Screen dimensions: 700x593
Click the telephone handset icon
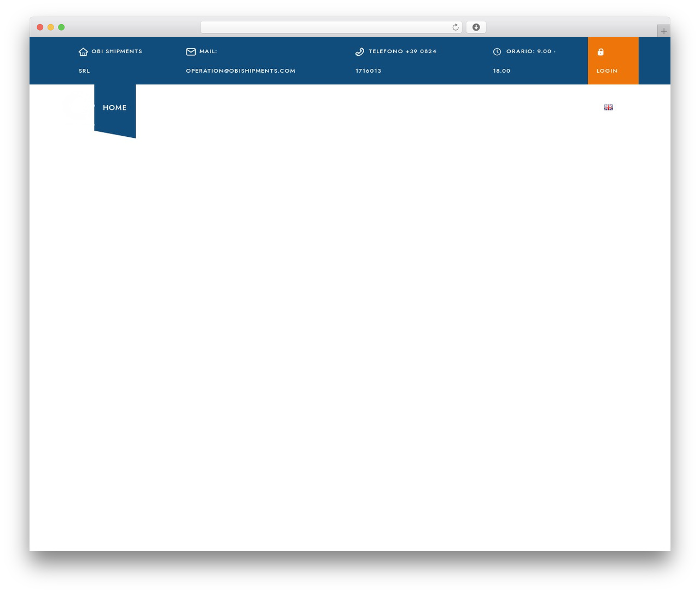360,51
